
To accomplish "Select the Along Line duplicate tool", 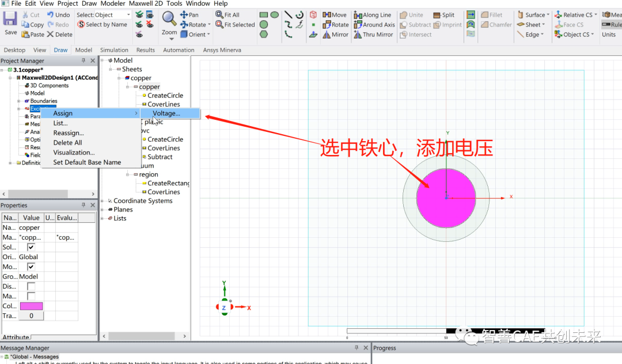I will [357, 14].
